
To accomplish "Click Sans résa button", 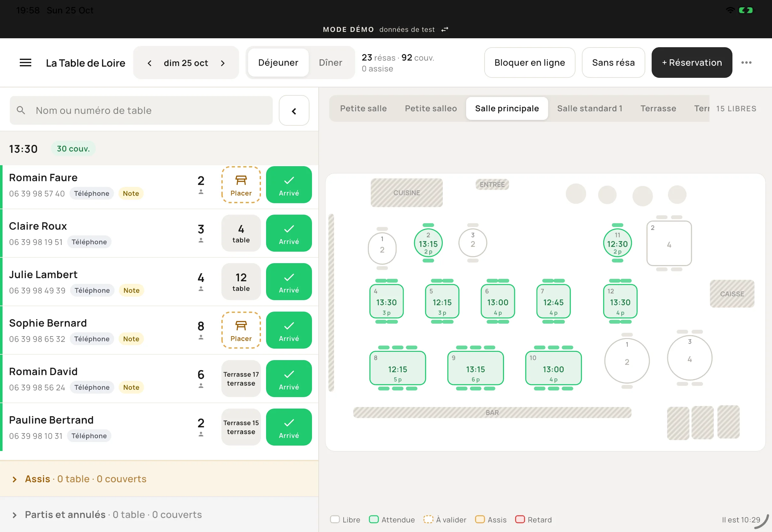I will point(613,63).
